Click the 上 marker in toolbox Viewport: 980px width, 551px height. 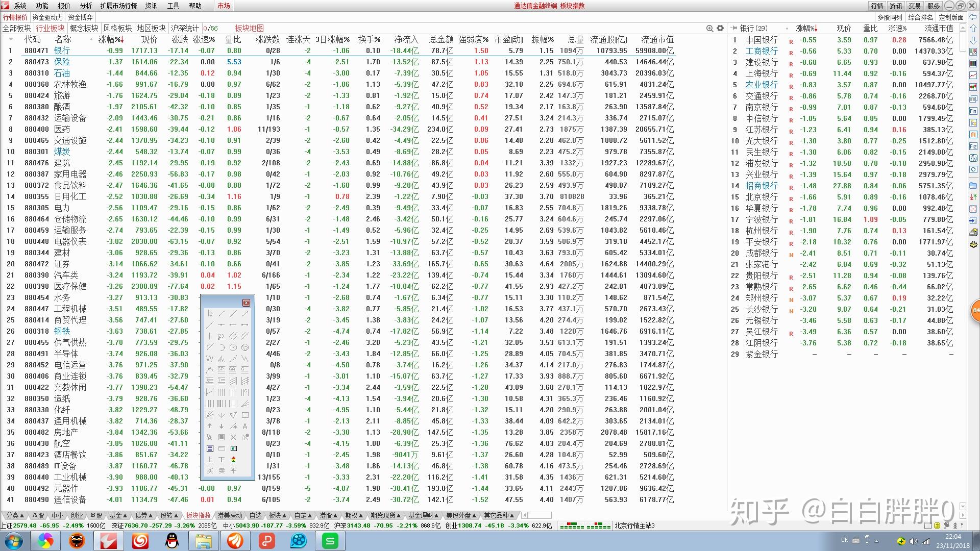pos(210,460)
